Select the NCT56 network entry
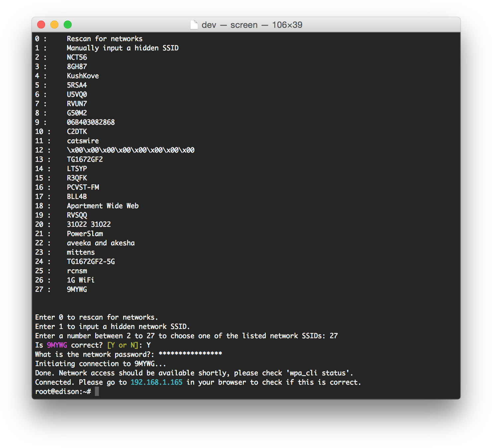Screen dimensions: 492x448 (x=77, y=57)
